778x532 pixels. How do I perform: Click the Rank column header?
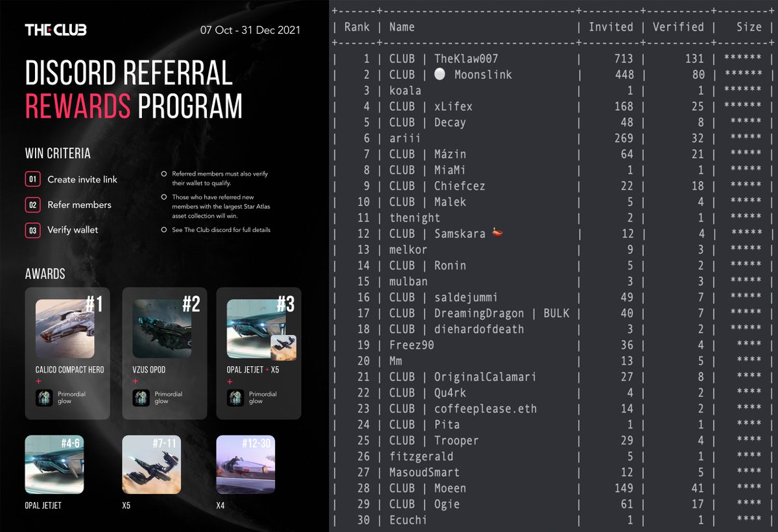point(357,27)
